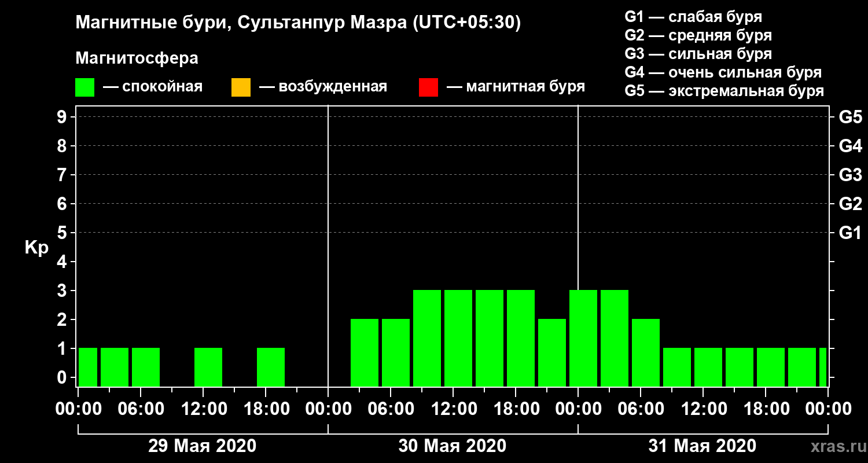Click the G3 label on right axis
868x463 pixels.
[850, 175]
